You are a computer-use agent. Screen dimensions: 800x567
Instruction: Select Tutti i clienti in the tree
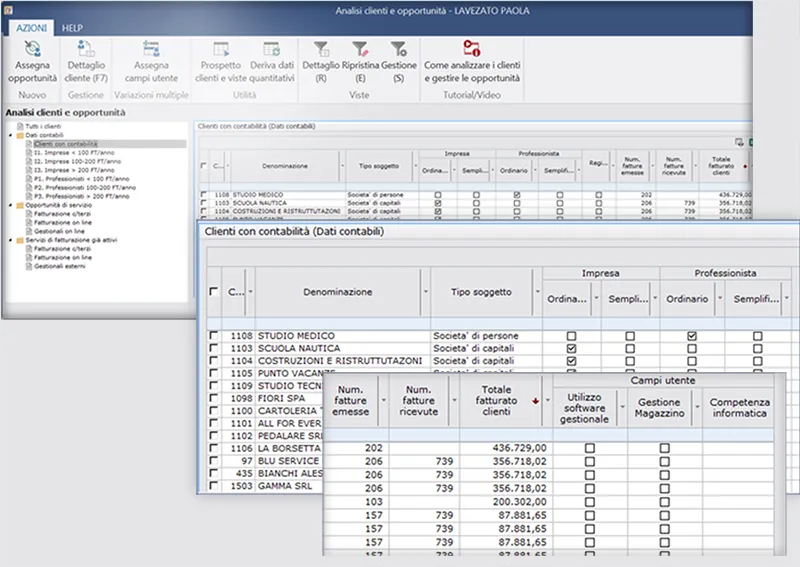[x=43, y=126]
